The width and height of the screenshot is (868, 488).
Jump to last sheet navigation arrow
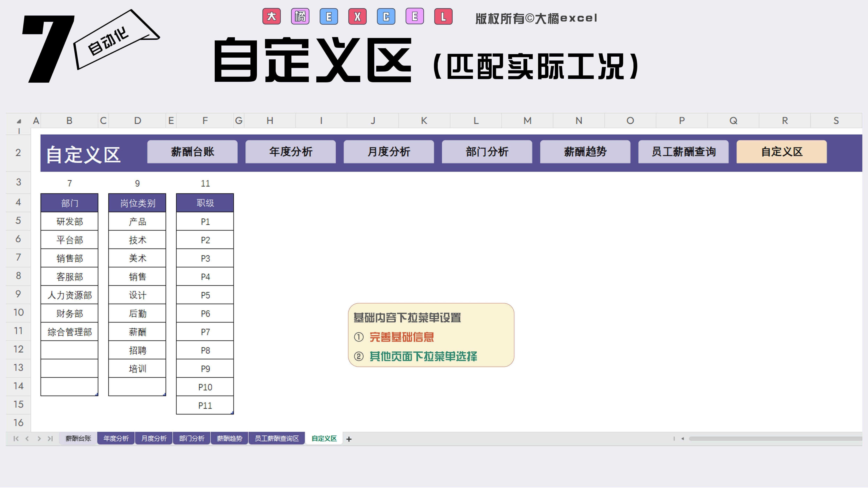[50, 439]
